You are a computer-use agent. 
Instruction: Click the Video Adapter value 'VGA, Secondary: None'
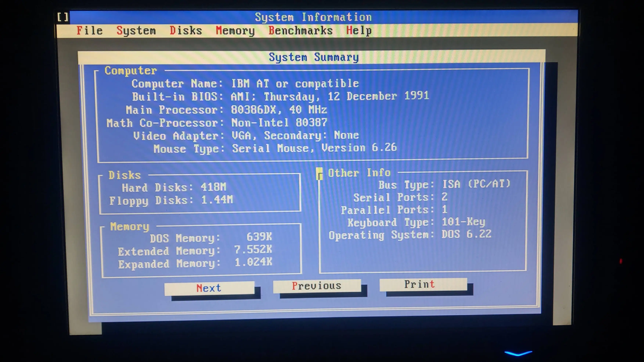(x=295, y=135)
